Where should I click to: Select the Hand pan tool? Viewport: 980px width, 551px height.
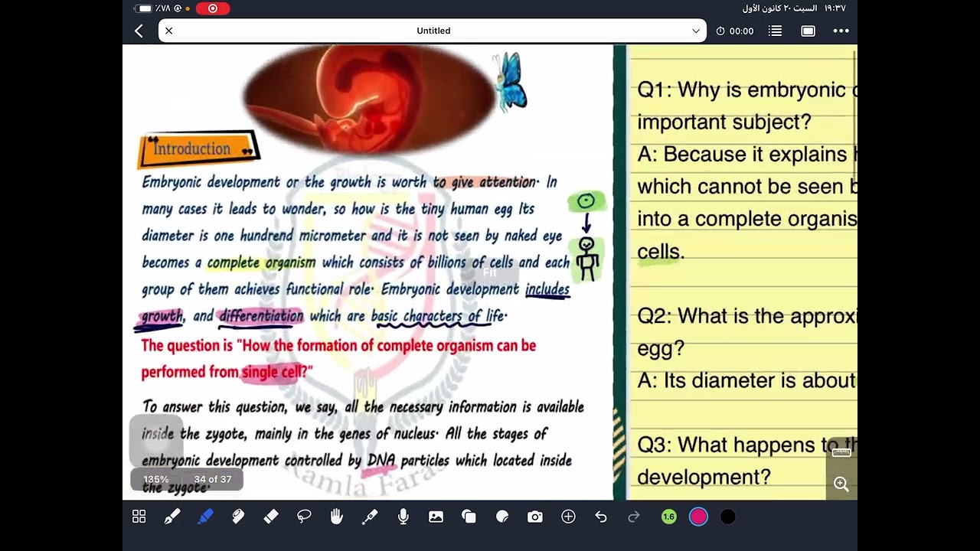pyautogui.click(x=337, y=517)
